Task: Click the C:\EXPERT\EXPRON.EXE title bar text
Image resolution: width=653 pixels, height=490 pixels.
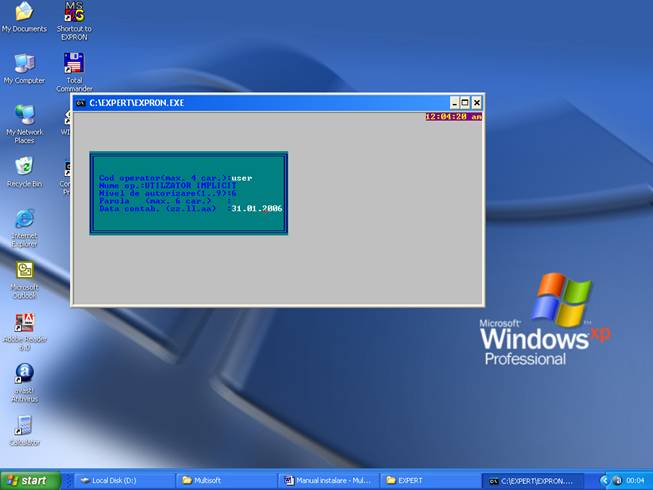Action: [x=137, y=103]
